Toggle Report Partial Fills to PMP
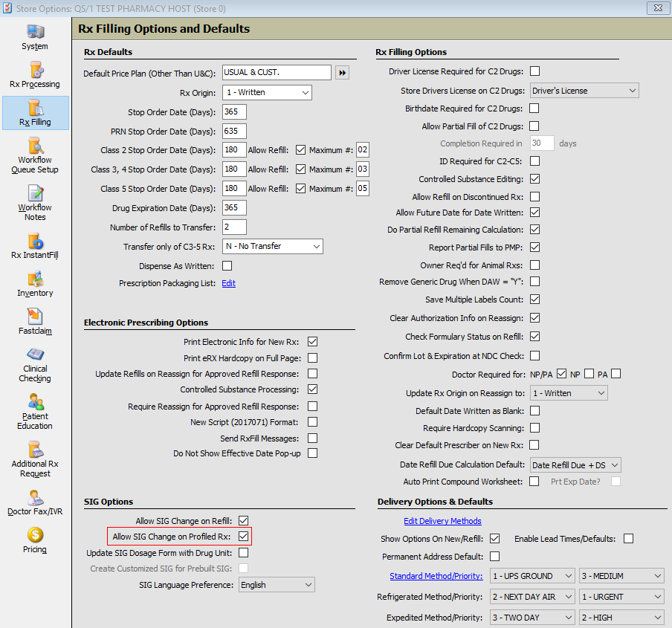The height and width of the screenshot is (628, 672). tap(535, 247)
